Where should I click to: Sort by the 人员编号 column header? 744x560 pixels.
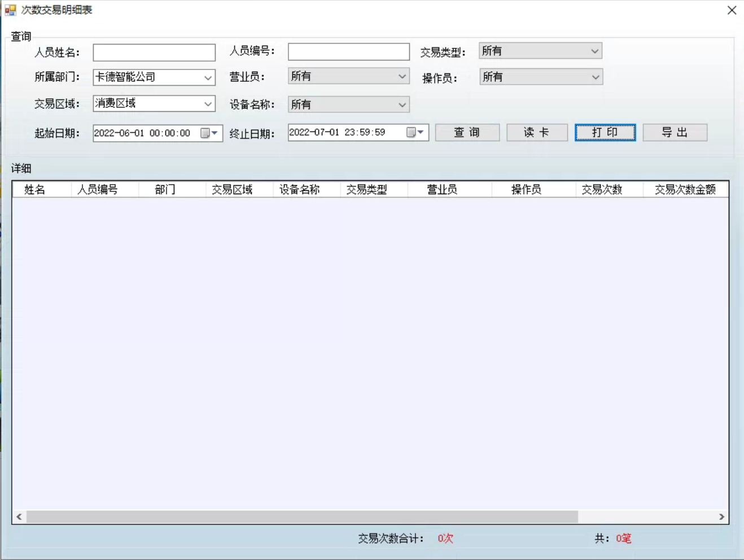coord(105,190)
